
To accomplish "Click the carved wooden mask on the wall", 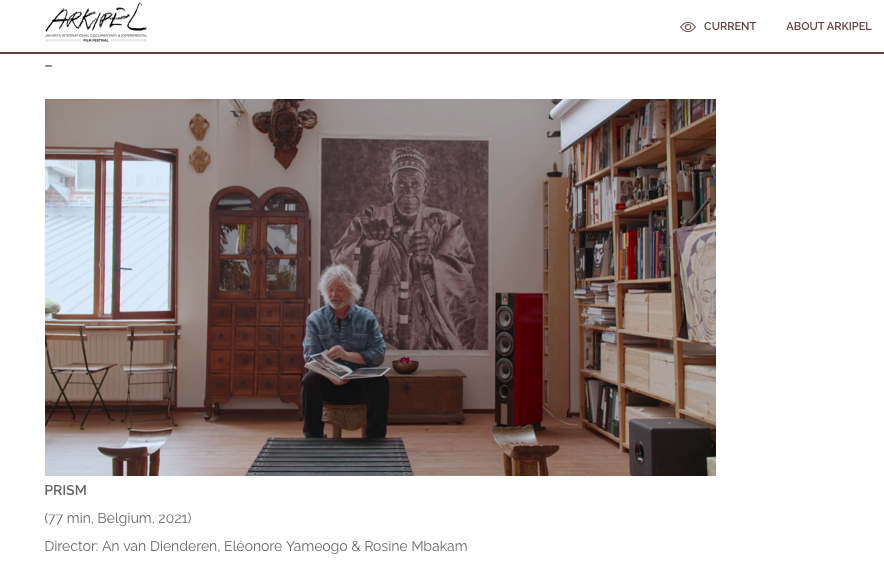I will point(285,132).
